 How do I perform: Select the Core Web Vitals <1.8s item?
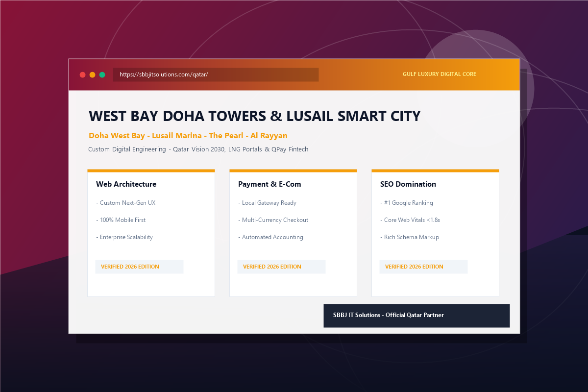pos(410,220)
